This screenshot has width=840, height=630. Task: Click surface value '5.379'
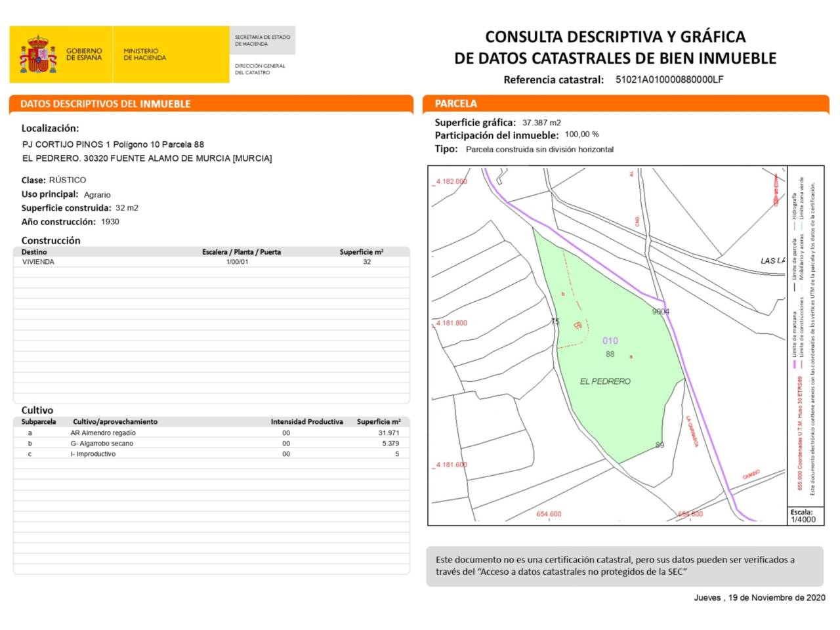[390, 444]
